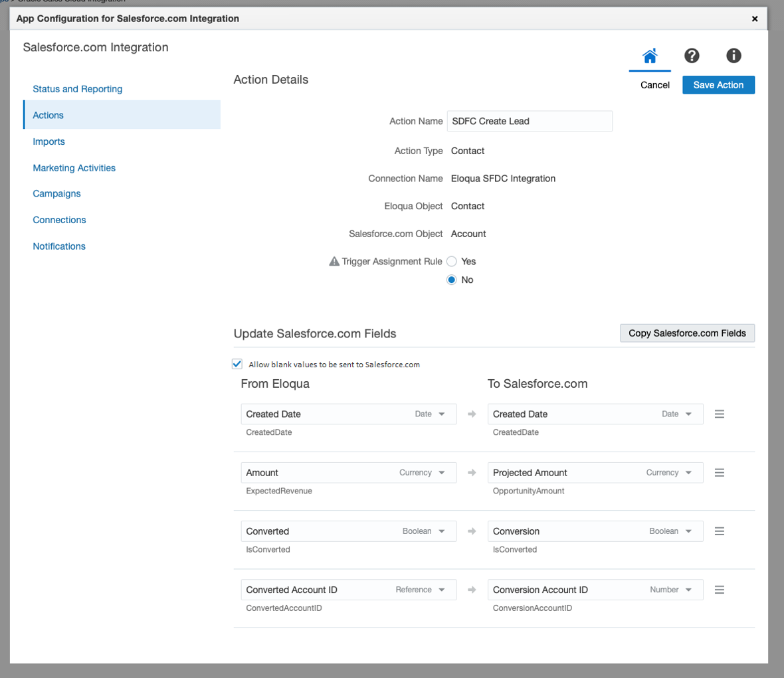Click the To Salesforce.com heading
784x678 pixels.
point(538,384)
